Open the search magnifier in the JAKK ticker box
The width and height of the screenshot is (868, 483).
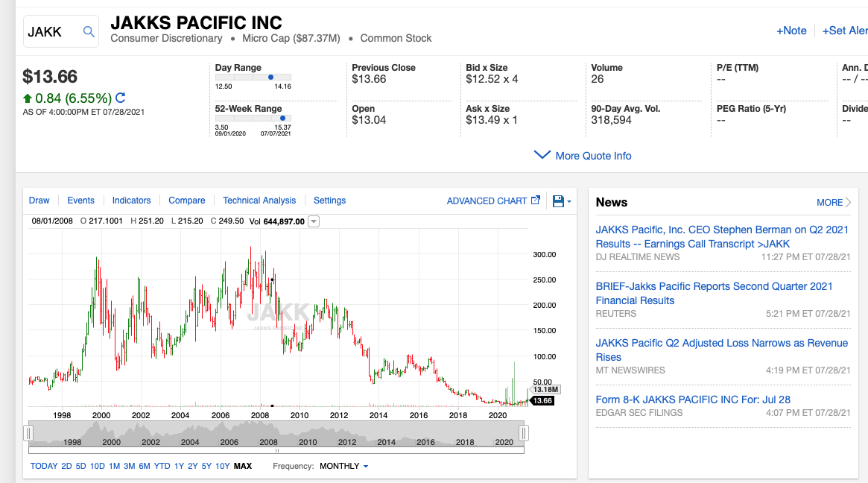(x=89, y=31)
